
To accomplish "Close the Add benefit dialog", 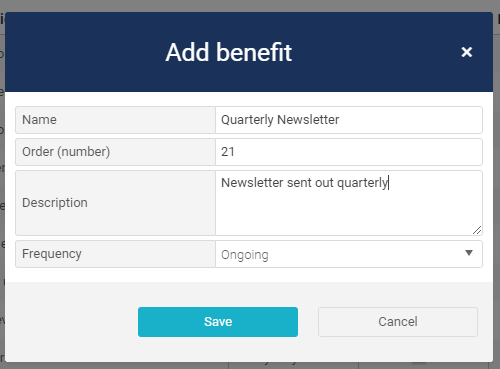I will click(467, 52).
